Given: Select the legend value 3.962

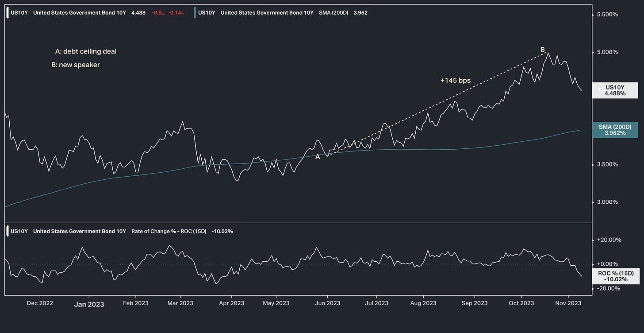Looking at the screenshot, I should click(360, 13).
